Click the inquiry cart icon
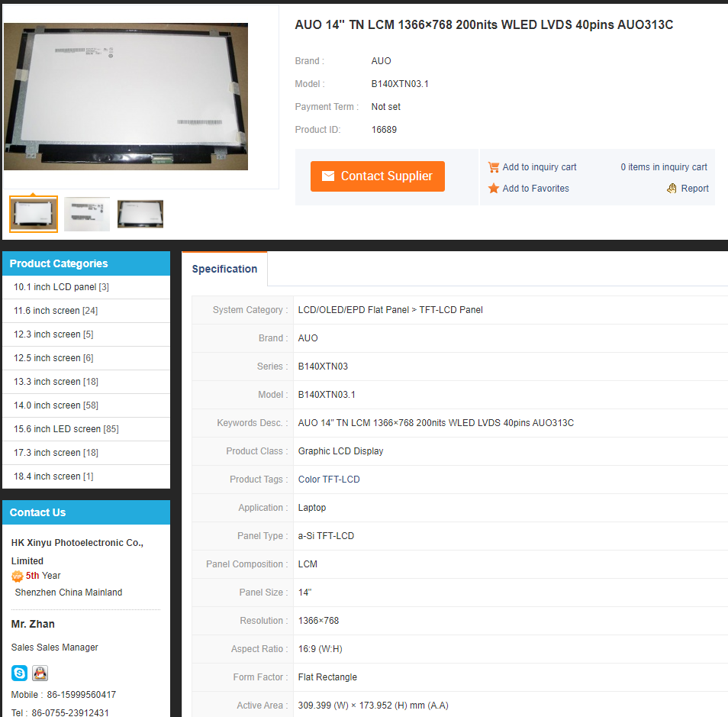The width and height of the screenshot is (728, 717). point(494,166)
